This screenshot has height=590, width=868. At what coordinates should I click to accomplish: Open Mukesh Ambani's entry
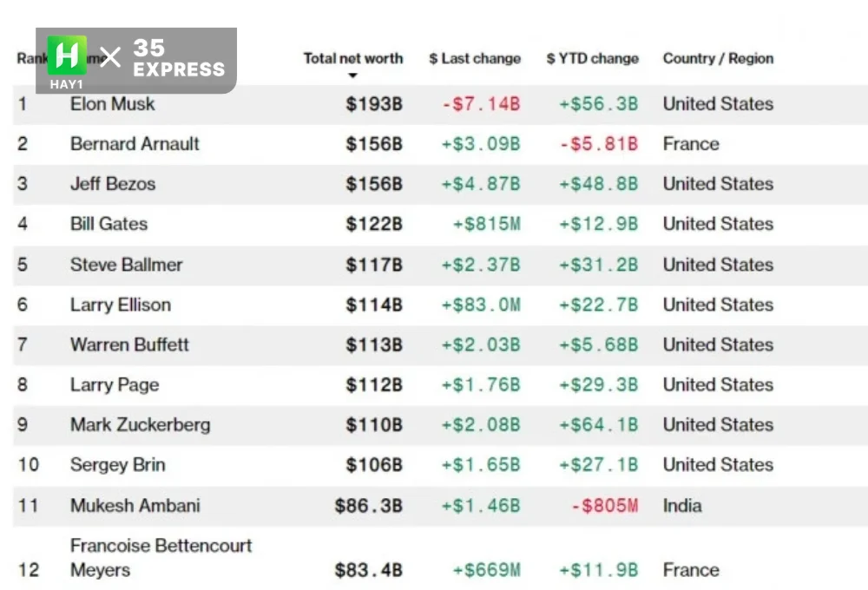[x=135, y=505]
